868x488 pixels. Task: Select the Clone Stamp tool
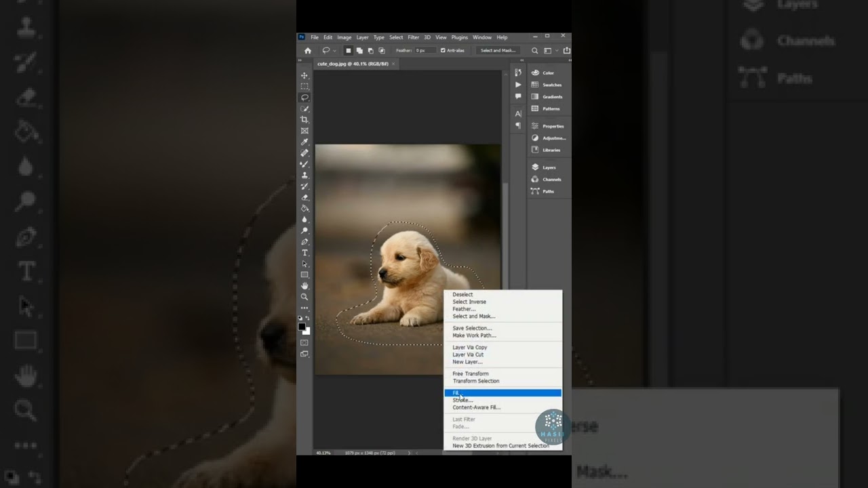304,175
